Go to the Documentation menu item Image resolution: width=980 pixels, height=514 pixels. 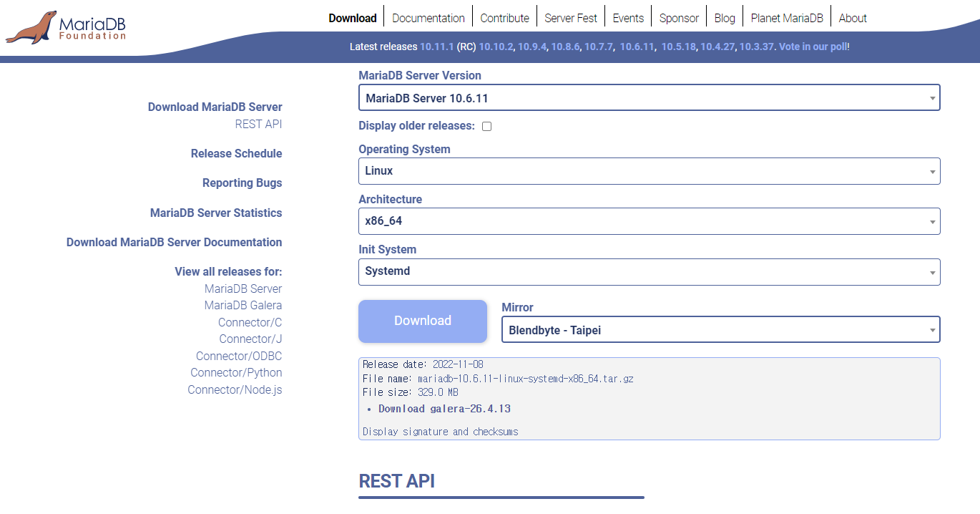(x=428, y=18)
